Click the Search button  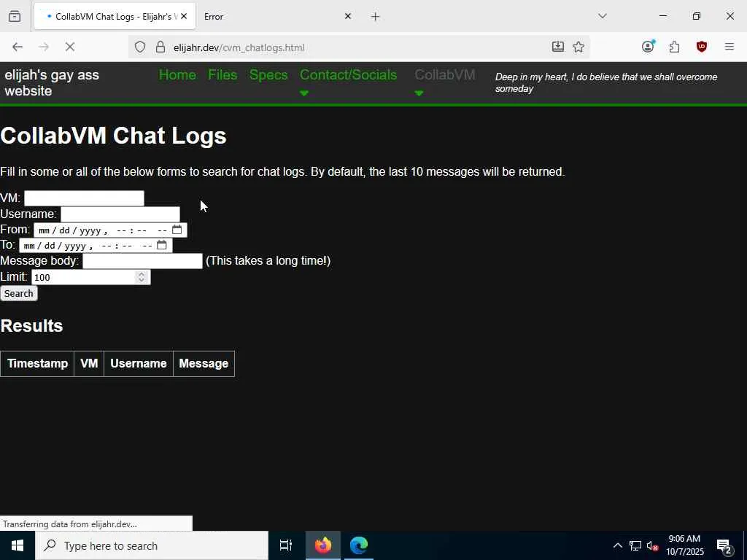18,293
